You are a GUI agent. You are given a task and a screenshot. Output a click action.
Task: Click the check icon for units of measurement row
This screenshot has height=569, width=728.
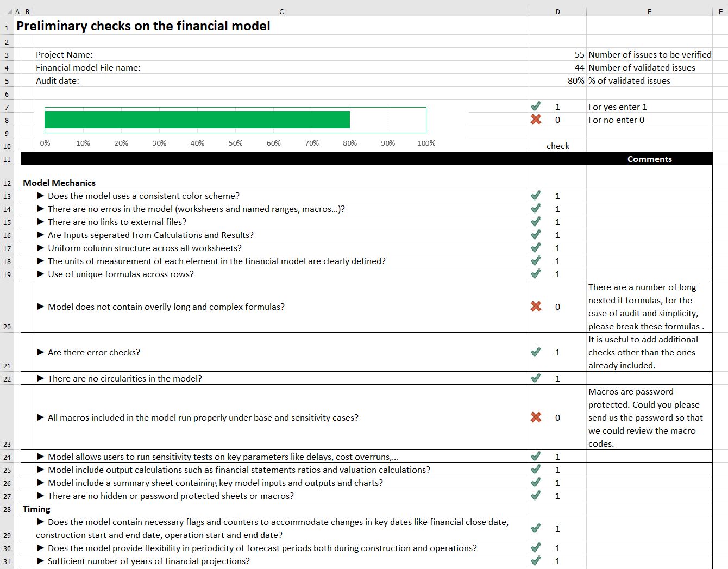(x=536, y=260)
